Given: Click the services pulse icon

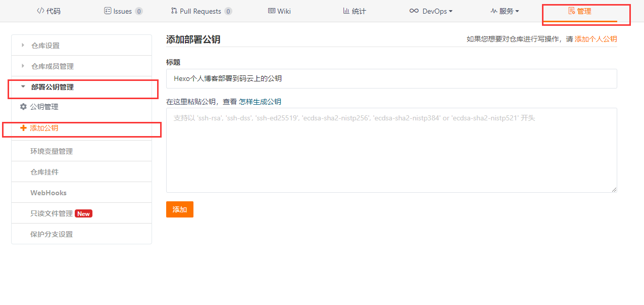Looking at the screenshot, I should tap(494, 11).
